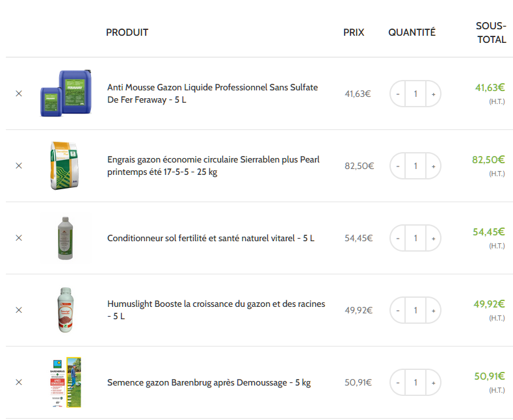Remove Anti Mousse Gazon Feraway from cart
Screen dimensions: 513x420
[19, 94]
